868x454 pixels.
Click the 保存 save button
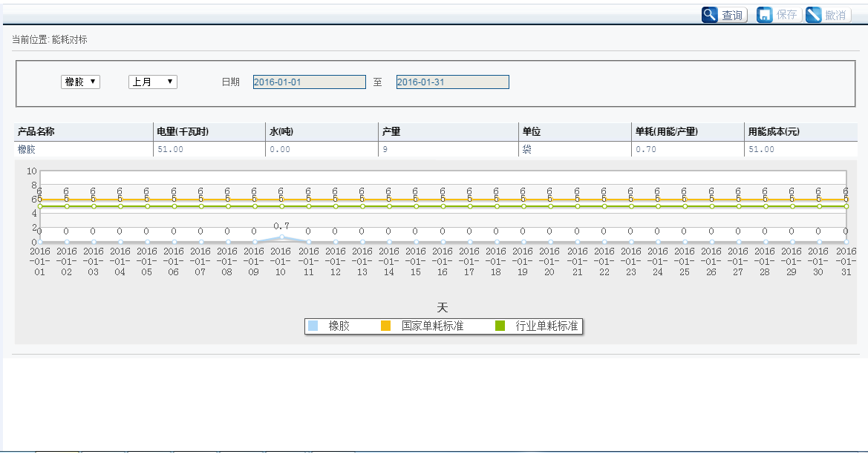pyautogui.click(x=778, y=15)
